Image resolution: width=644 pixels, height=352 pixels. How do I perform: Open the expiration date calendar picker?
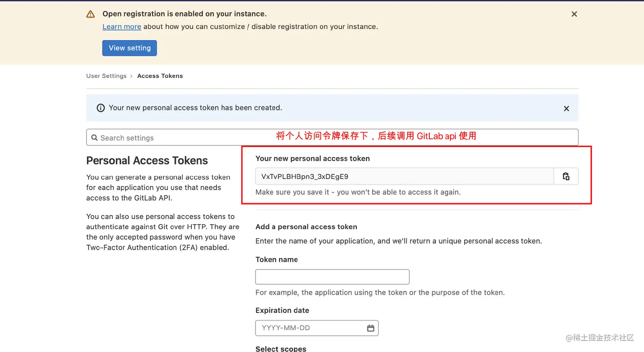371,328
